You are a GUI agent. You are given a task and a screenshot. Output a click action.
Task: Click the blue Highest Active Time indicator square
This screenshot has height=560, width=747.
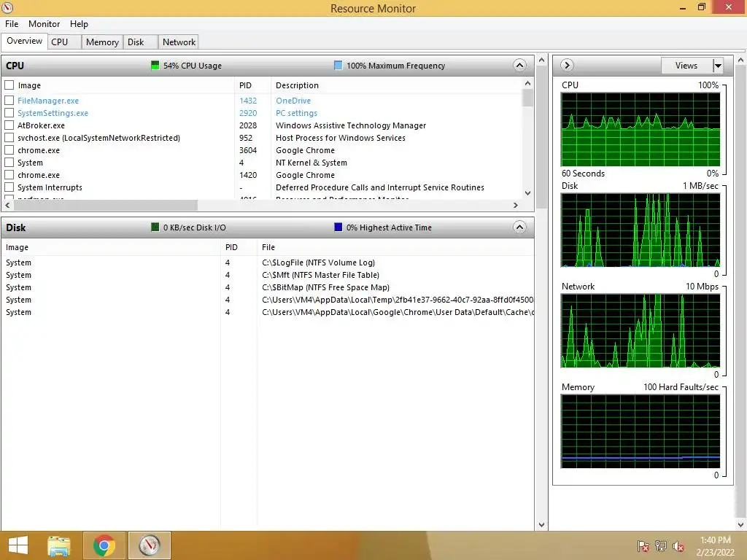[338, 227]
